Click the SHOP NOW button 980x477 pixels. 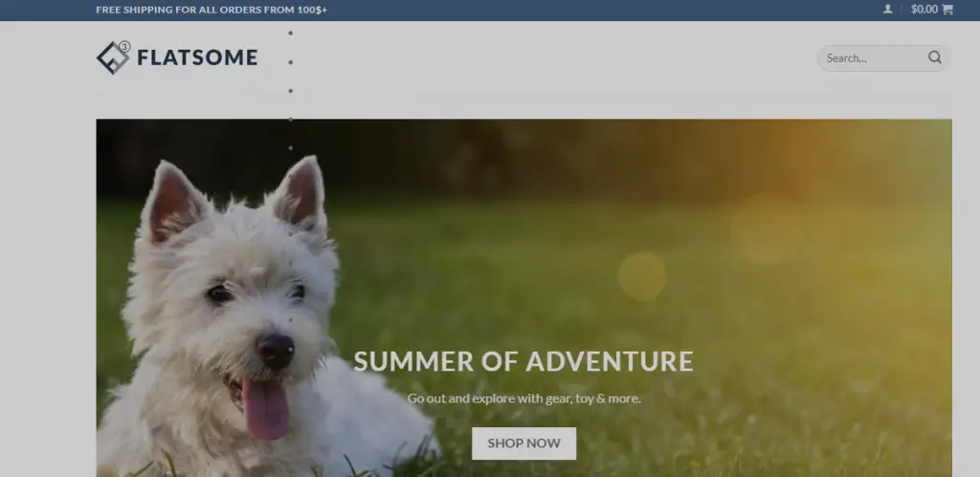523,443
